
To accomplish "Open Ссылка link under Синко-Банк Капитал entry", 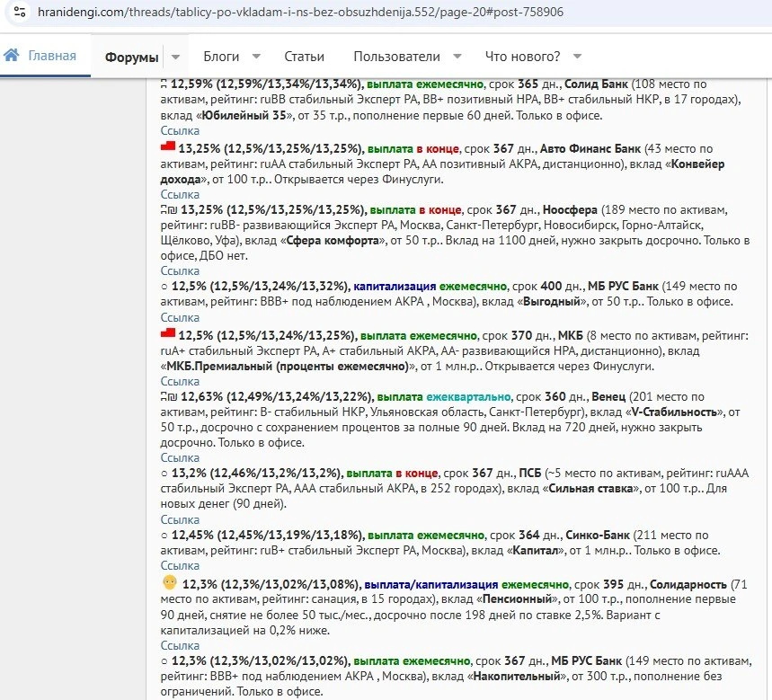I will (x=181, y=566).
